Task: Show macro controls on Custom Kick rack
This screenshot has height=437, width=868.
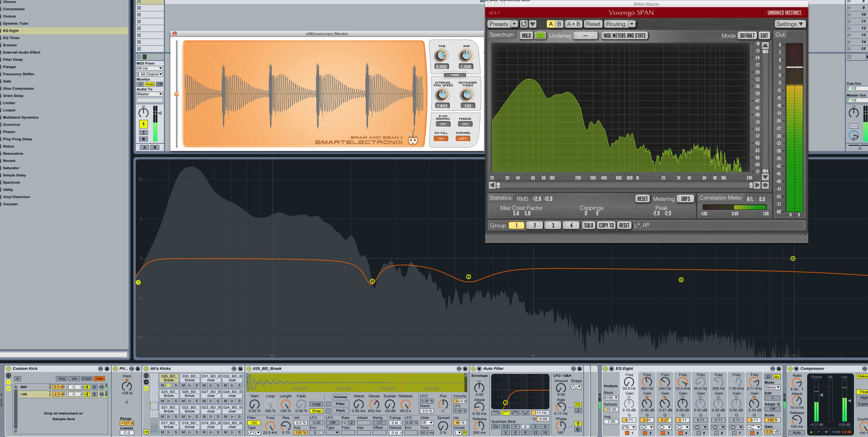Action: click(8, 376)
